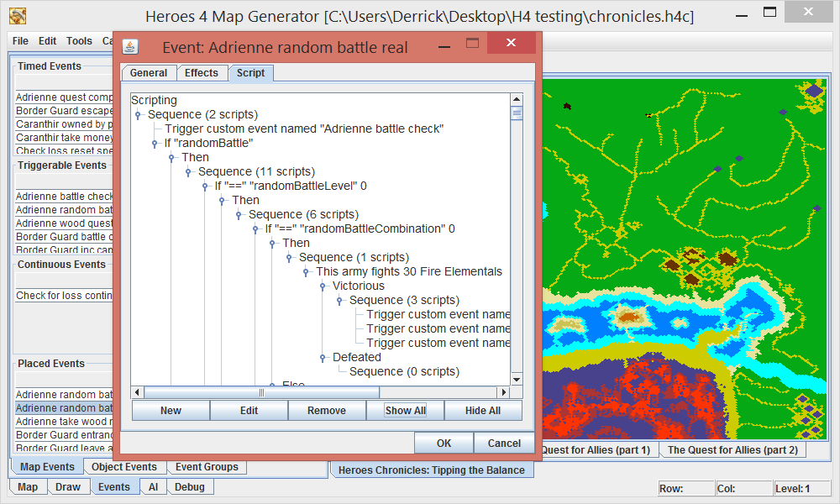
Task: Select 'Trigger custom event named Adrienne battle check' row
Action: tap(304, 129)
